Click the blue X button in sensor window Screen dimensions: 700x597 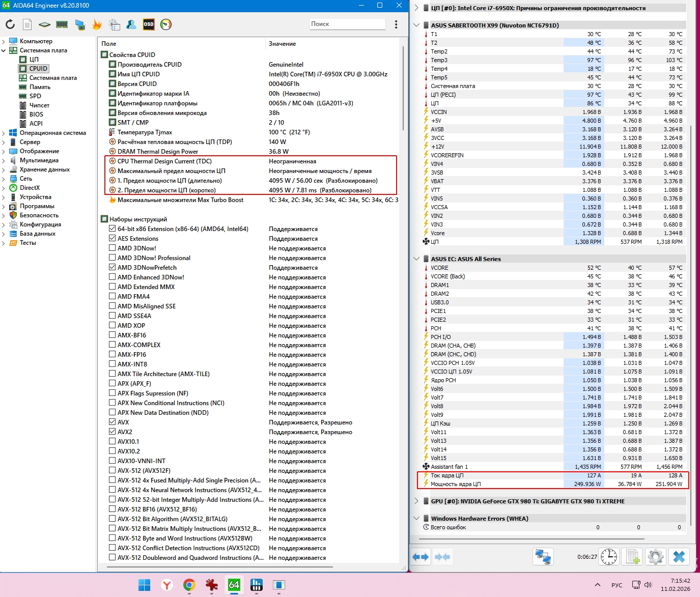coord(679,557)
